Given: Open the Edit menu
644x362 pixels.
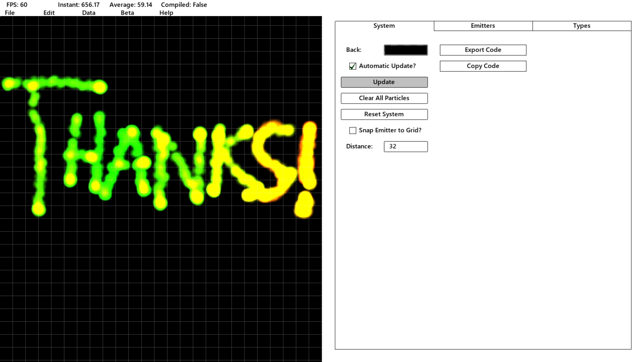Looking at the screenshot, I should (49, 12).
